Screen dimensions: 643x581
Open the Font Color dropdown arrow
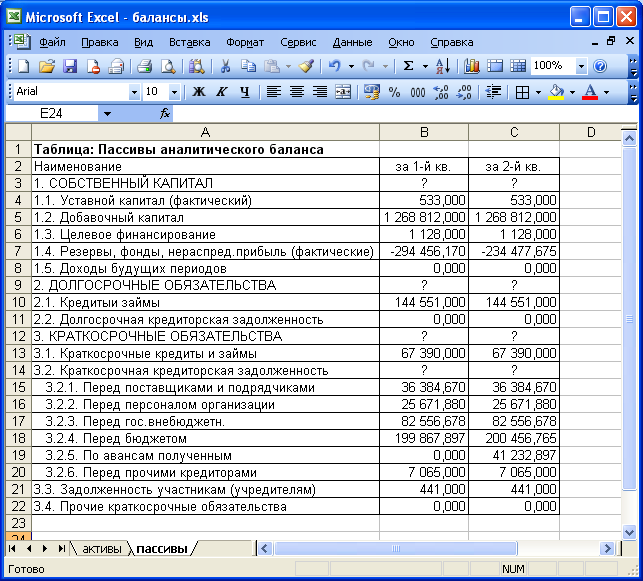click(x=607, y=92)
